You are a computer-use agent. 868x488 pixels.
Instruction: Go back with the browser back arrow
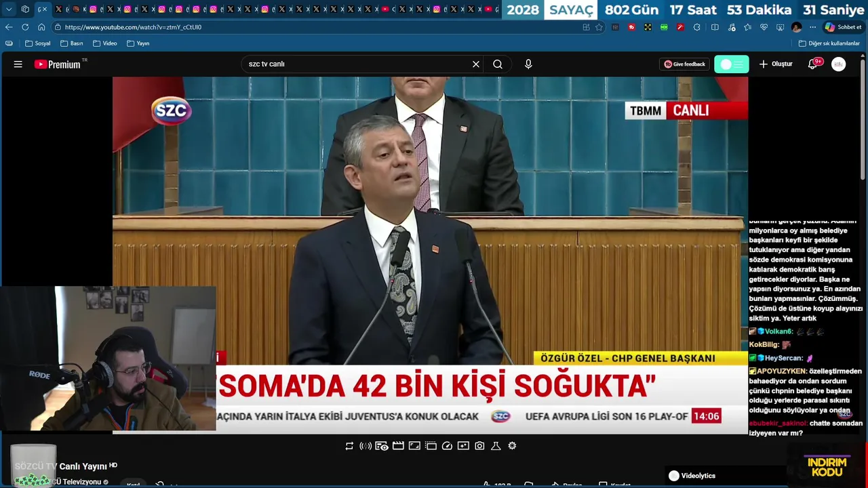click(9, 27)
